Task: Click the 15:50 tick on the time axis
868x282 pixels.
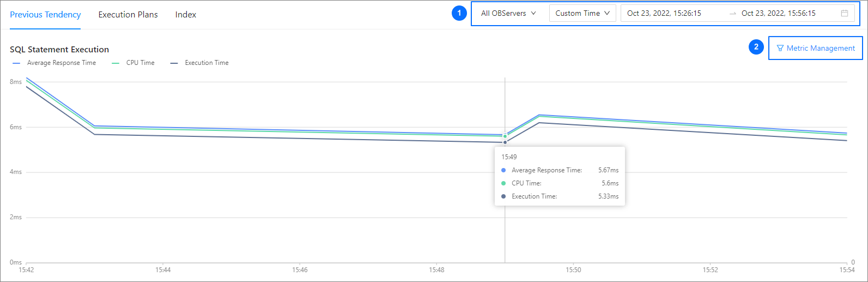Action: (573, 269)
